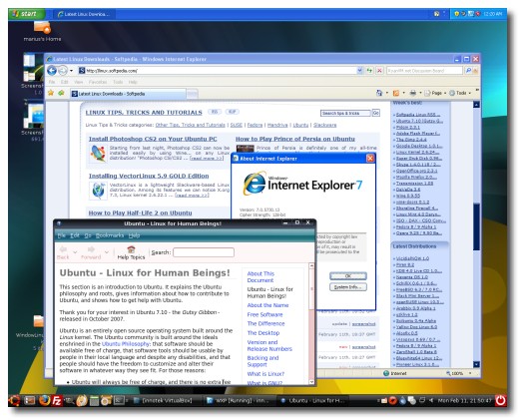Click the red power button in the panel
The image size is (520, 420).
(500, 400)
